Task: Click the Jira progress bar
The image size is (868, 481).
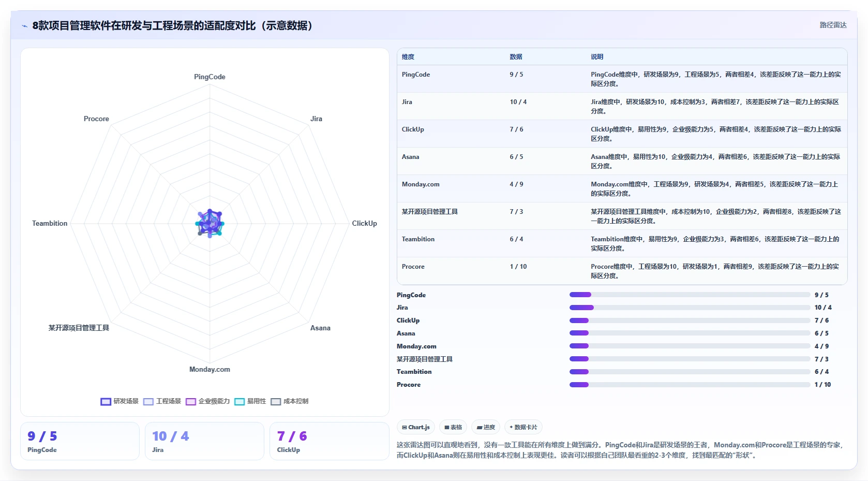Action: coord(690,308)
